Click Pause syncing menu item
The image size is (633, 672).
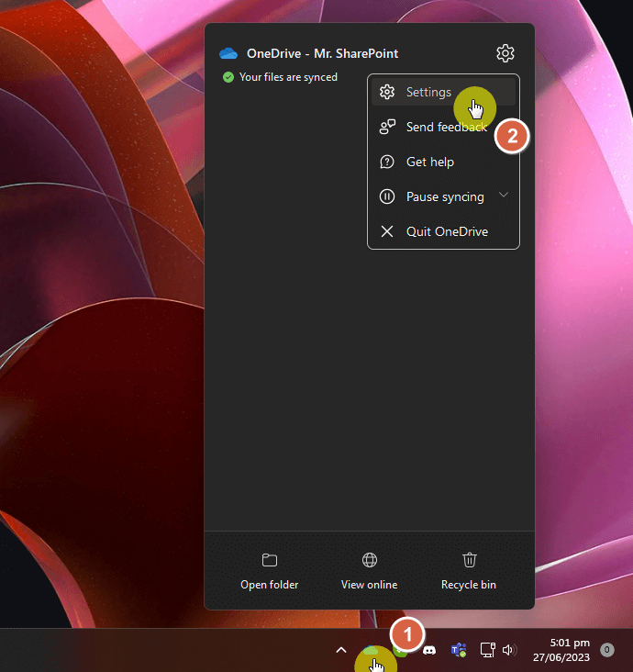click(443, 196)
